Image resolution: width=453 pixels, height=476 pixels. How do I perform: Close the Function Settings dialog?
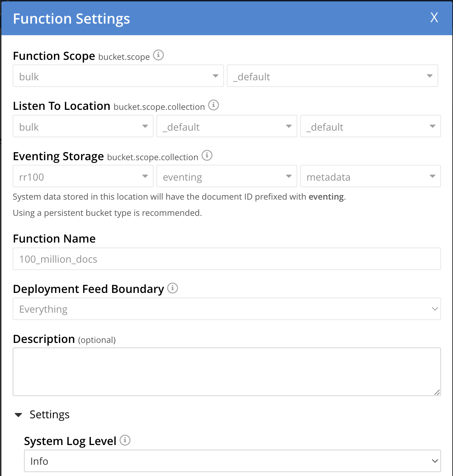(434, 18)
